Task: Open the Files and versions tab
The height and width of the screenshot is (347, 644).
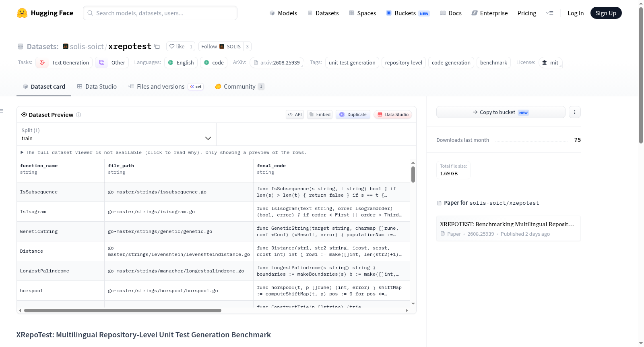Action: click(x=166, y=86)
